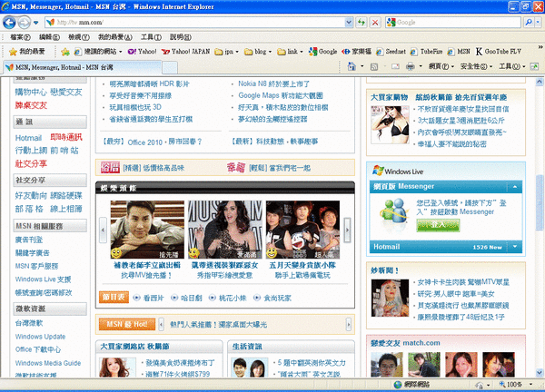Open the search provider dropdown arrow

[538, 22]
